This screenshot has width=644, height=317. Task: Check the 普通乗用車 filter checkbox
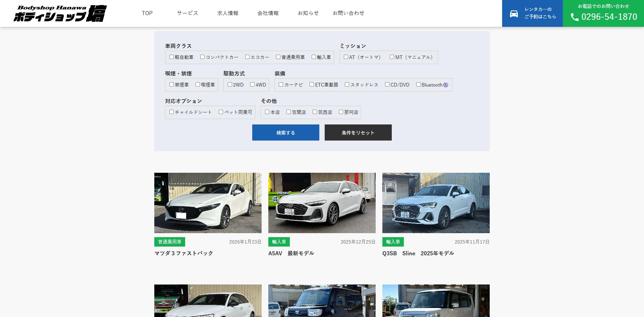click(x=278, y=57)
